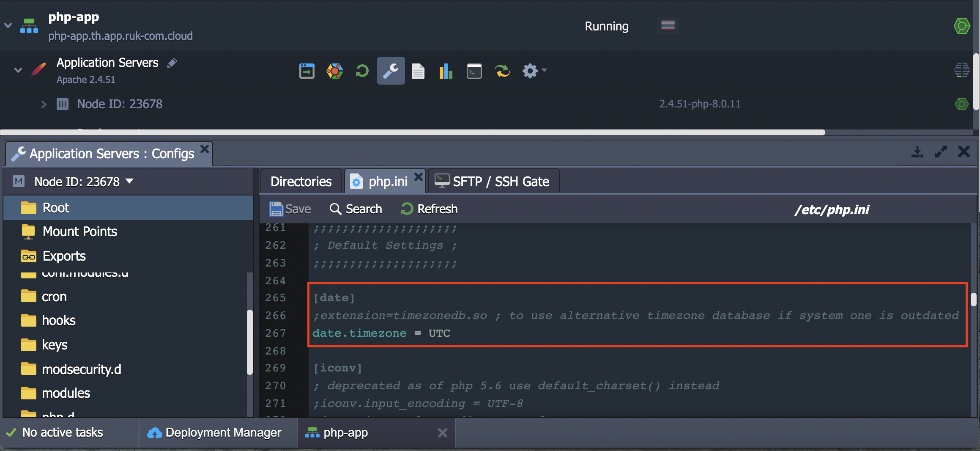
Task: Switch to the Directories tab
Action: [x=301, y=181]
